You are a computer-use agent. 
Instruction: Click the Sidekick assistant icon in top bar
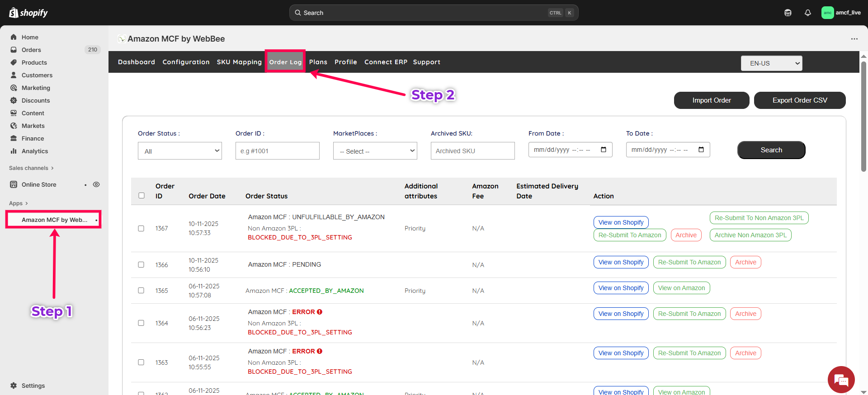pos(788,13)
